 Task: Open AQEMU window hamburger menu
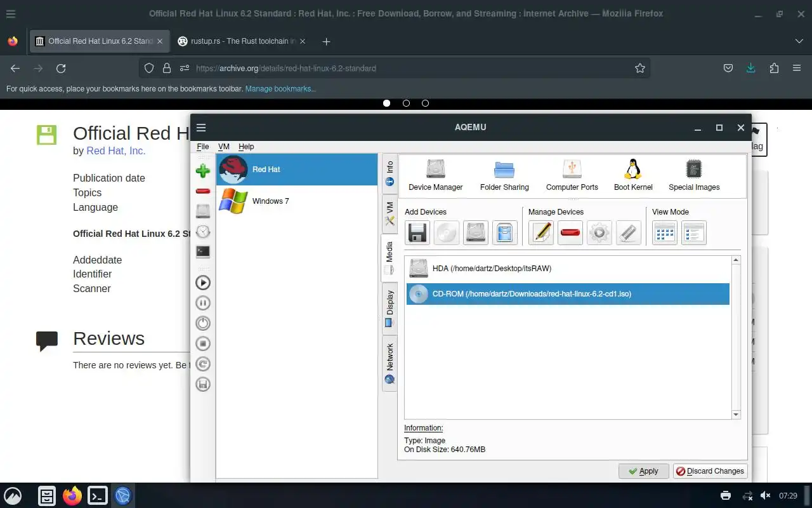(x=201, y=128)
